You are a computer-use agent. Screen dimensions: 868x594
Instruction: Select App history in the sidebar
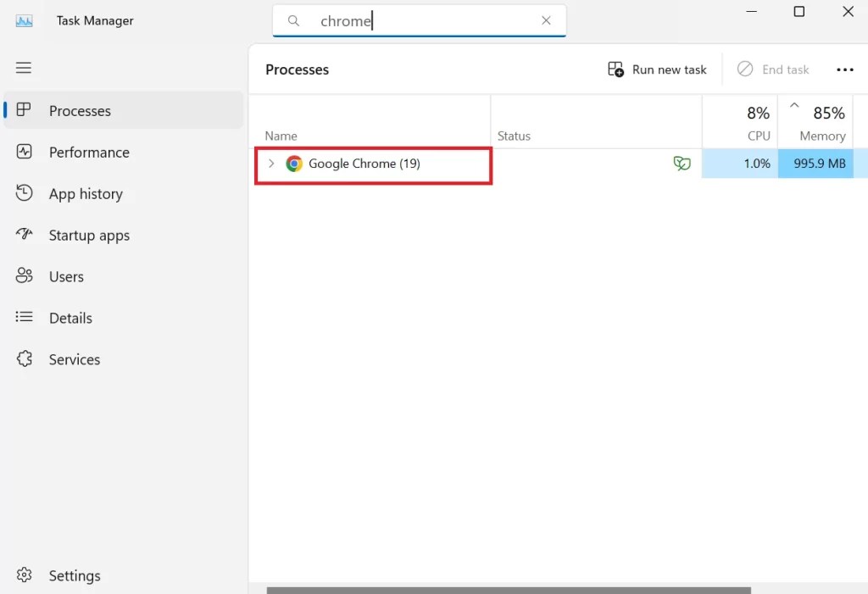(x=84, y=193)
